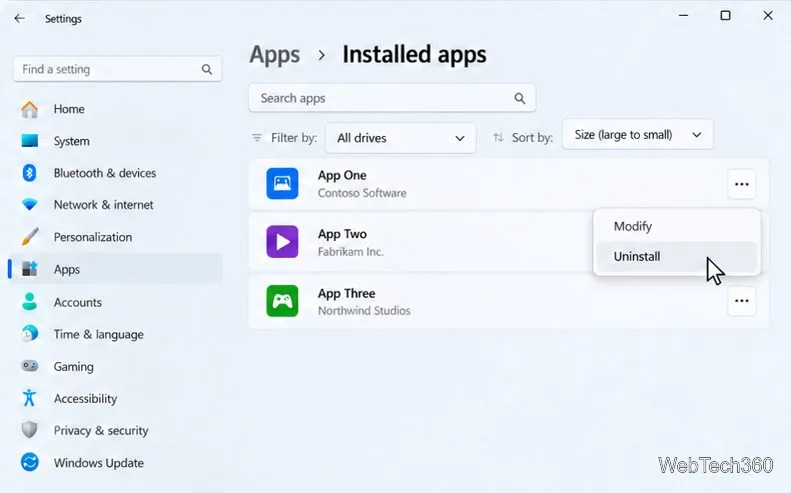Screen dimensions: 791x493
Task: Click the App Two purple play icon
Action: coord(282,242)
